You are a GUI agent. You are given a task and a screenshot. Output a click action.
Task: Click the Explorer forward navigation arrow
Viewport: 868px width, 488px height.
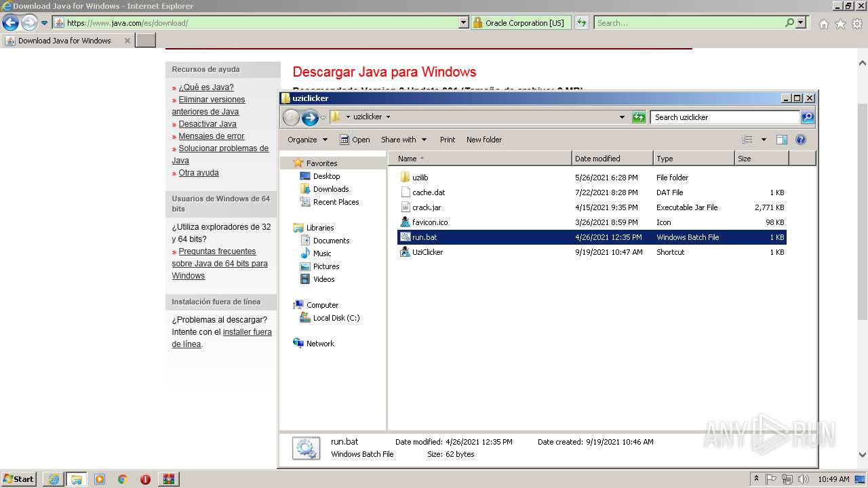point(310,118)
